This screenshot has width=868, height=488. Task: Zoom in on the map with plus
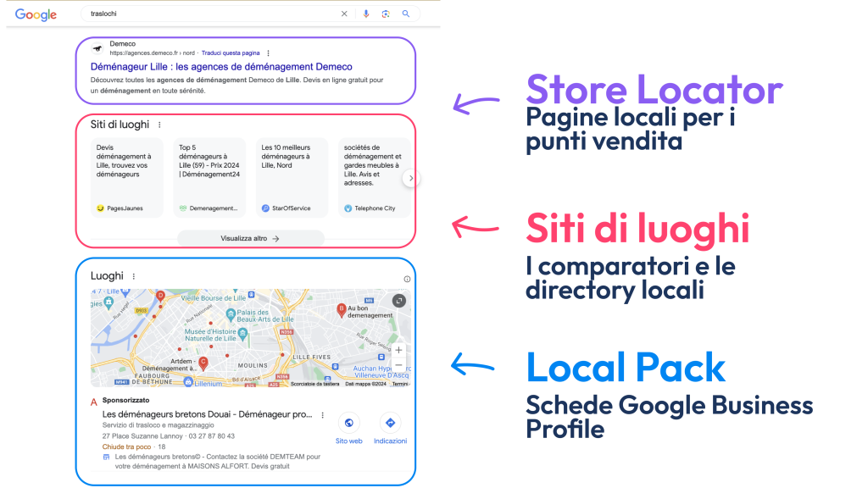coord(398,350)
